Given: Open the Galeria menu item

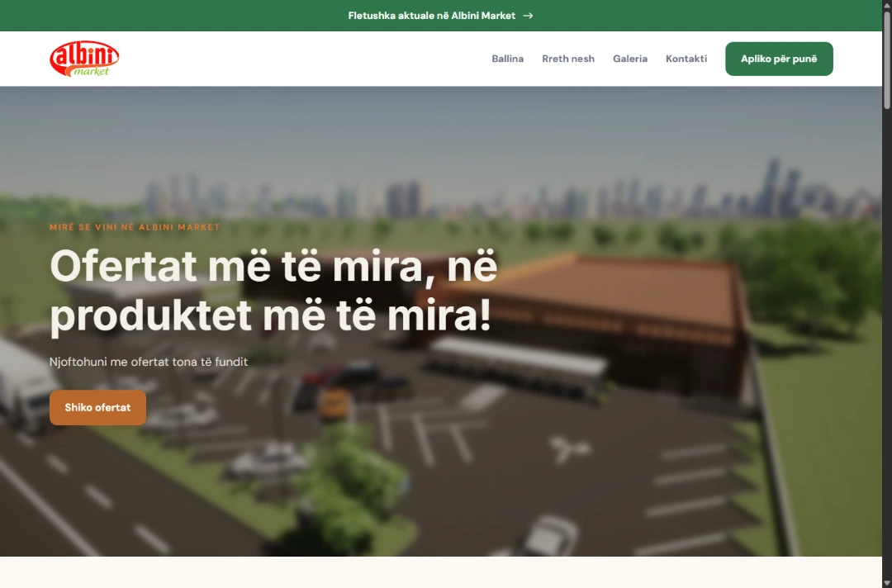Looking at the screenshot, I should 629,59.
